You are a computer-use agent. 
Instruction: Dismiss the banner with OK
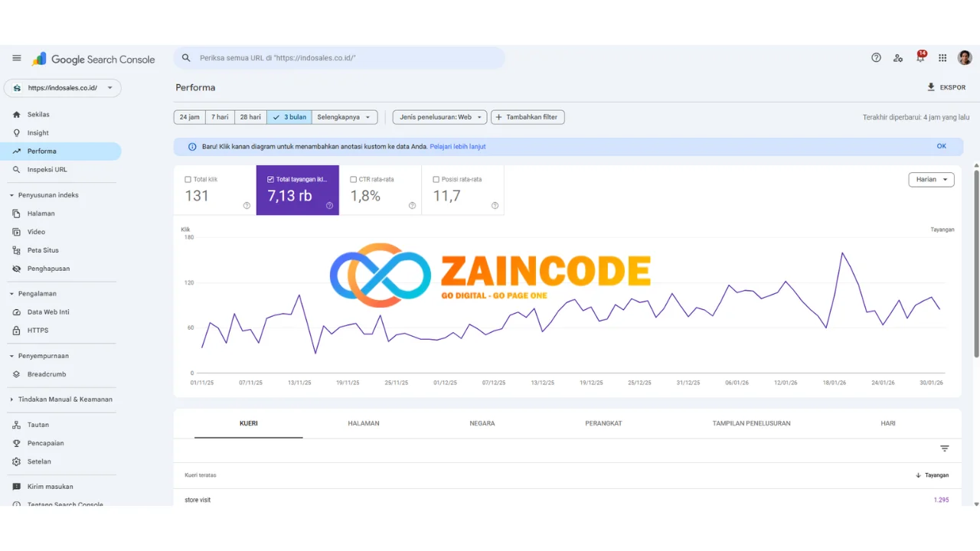942,146
